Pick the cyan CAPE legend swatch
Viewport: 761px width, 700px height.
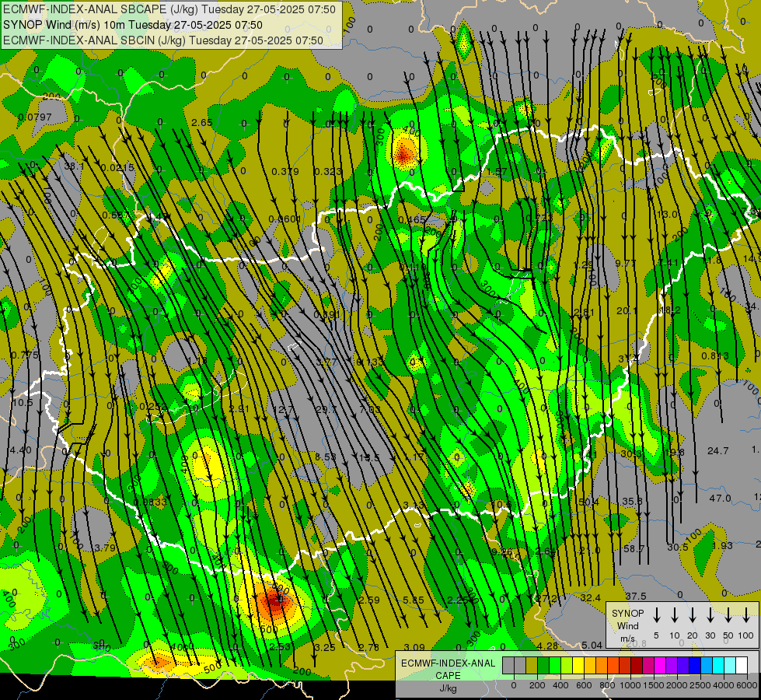click(717, 665)
